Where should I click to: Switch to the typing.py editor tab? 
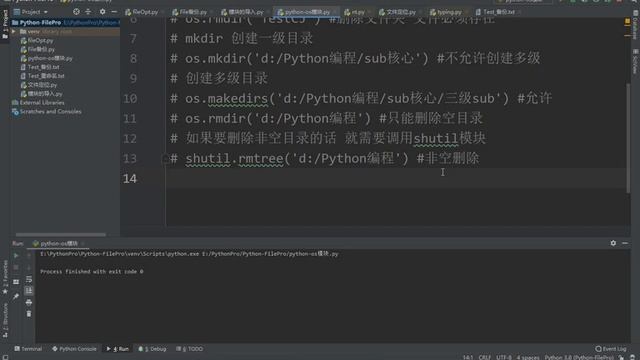(x=446, y=12)
